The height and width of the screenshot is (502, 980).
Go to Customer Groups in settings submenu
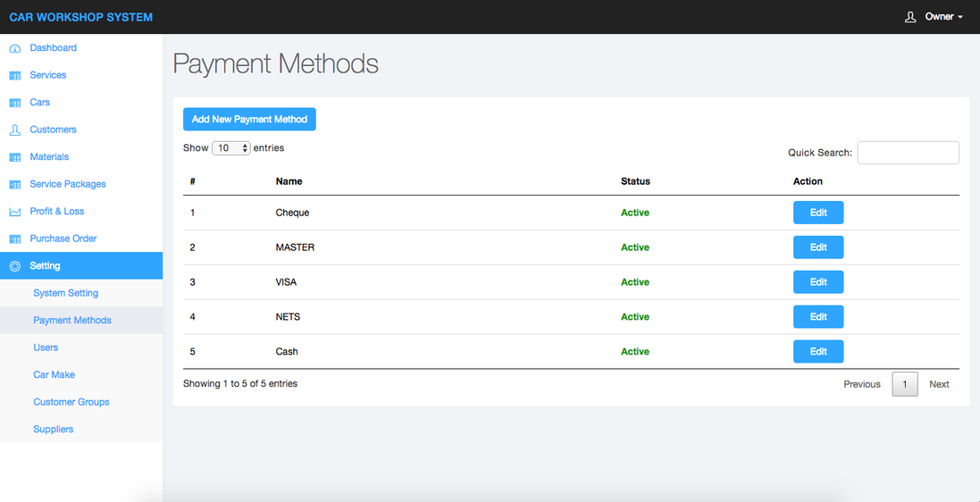click(71, 402)
